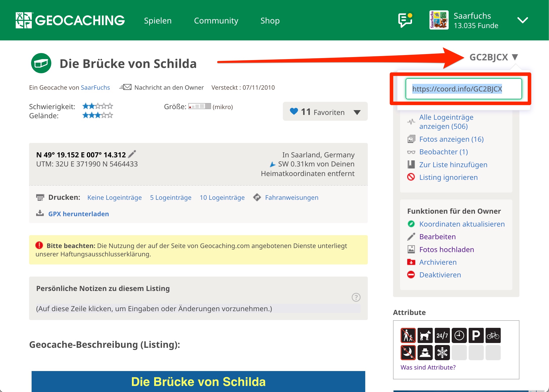Viewport: 549px width, 392px height.
Task: Open SaarFuchs owner profile link
Action: click(95, 87)
